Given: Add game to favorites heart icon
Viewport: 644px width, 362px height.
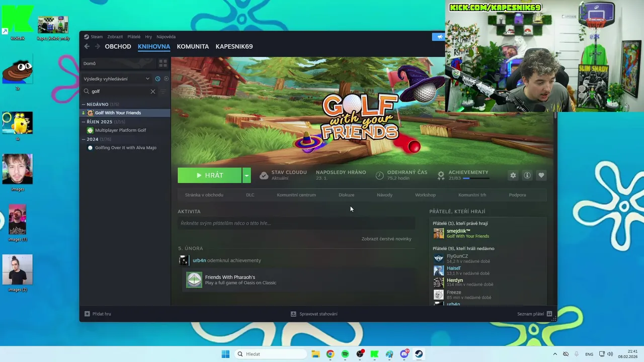Looking at the screenshot, I should [x=541, y=175].
